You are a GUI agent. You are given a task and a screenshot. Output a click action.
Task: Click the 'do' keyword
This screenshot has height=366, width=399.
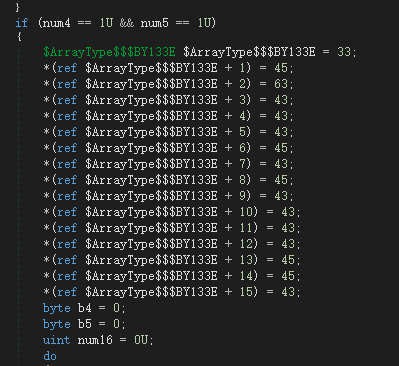point(50,356)
